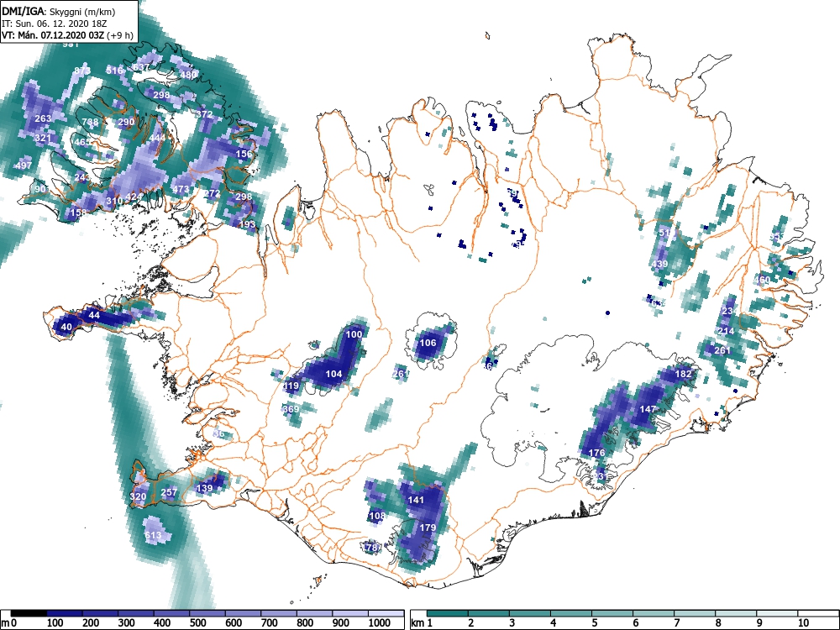Screen dimensions: 840x630
Task: Click the 'DMI/IGA: Skyggni (m/km)' title text
Action: (x=59, y=11)
